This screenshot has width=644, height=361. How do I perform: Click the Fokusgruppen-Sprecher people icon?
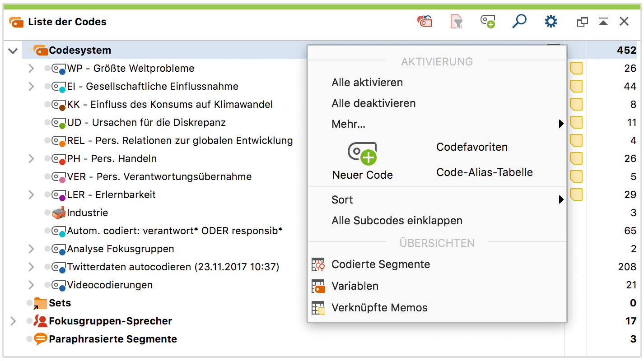tap(40, 321)
